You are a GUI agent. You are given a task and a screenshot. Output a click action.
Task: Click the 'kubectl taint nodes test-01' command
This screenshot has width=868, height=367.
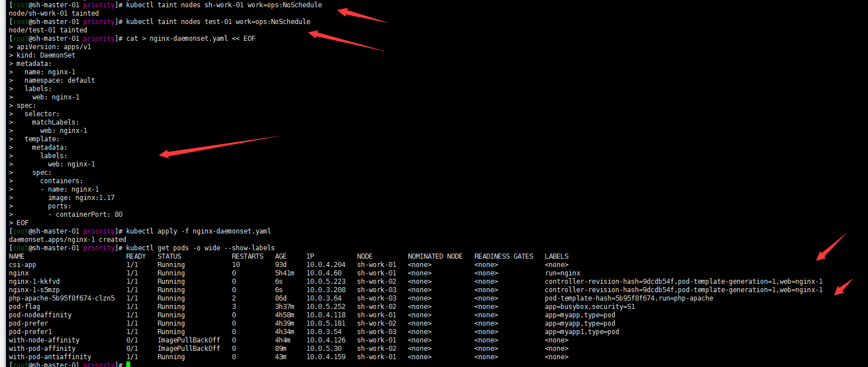(x=218, y=21)
